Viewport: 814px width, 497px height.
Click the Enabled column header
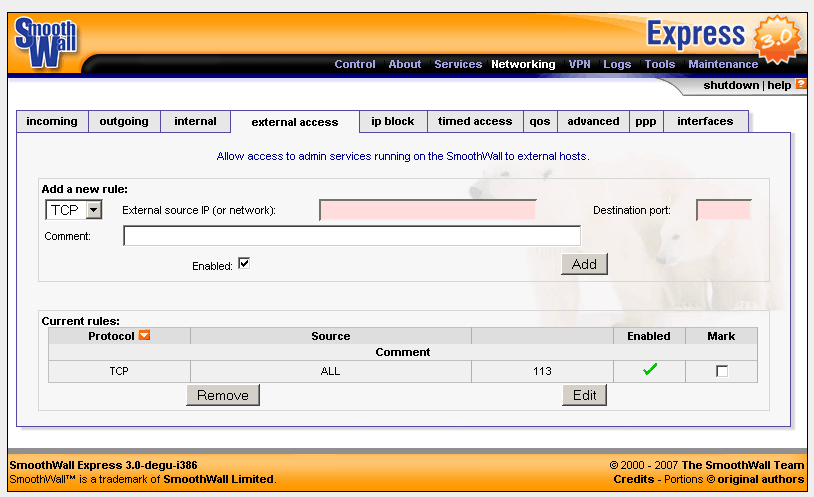[649, 336]
